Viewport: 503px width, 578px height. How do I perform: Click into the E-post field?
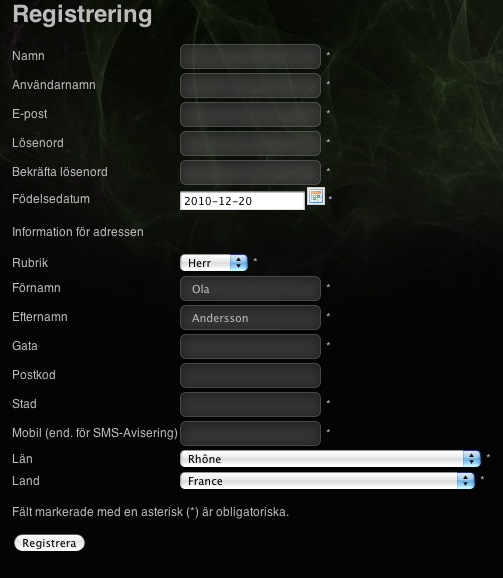point(250,114)
